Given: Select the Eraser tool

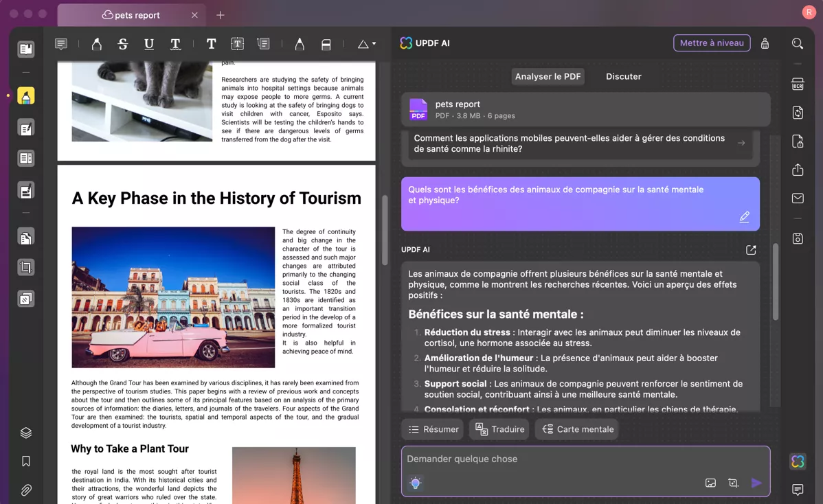Looking at the screenshot, I should 326,43.
